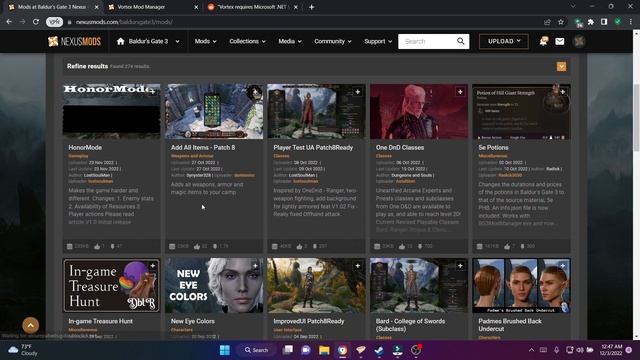Viewport: 640px width, 360px height.
Task: Open a new browser tab
Action: coord(311,7)
